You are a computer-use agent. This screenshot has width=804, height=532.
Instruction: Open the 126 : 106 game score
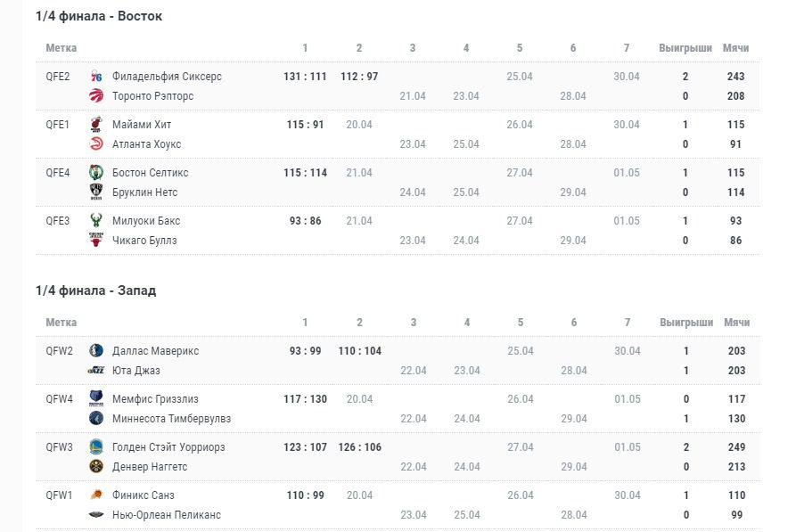coord(359,447)
